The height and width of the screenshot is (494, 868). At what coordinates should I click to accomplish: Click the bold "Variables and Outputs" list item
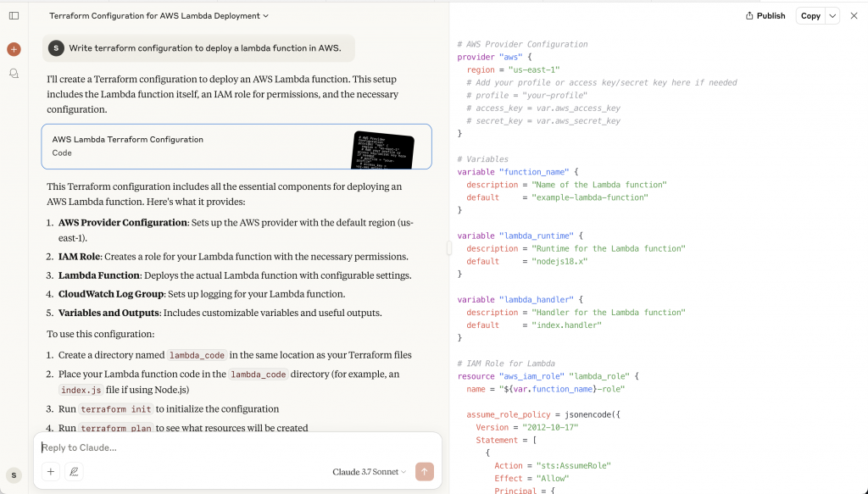pos(108,314)
